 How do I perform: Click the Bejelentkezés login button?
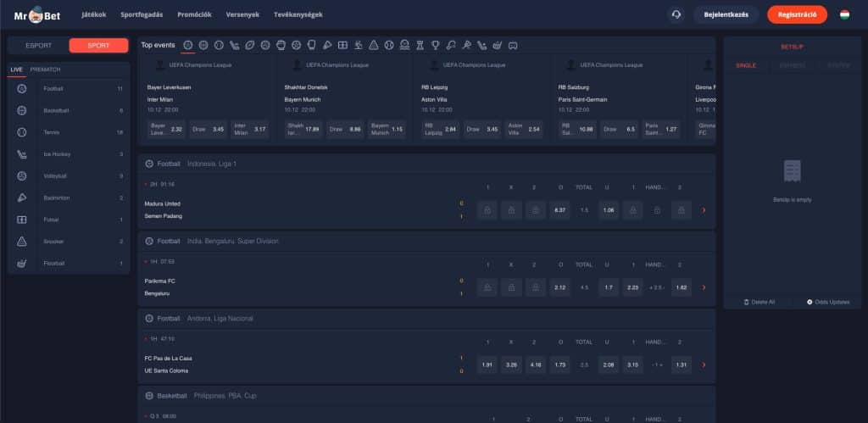pyautogui.click(x=726, y=14)
